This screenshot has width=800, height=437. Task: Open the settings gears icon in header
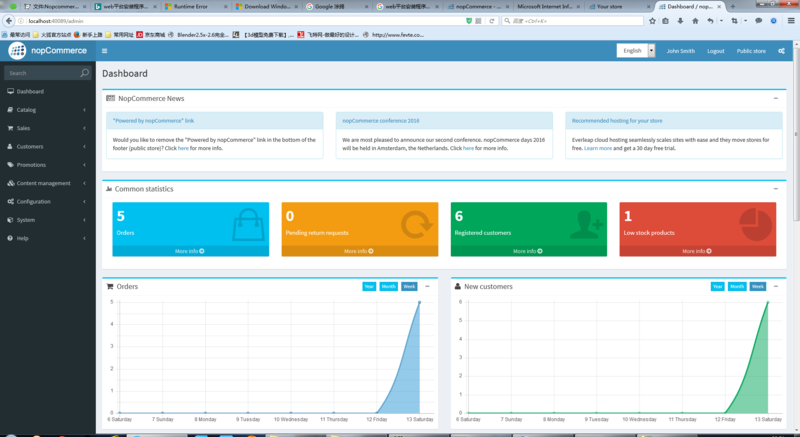coord(780,50)
